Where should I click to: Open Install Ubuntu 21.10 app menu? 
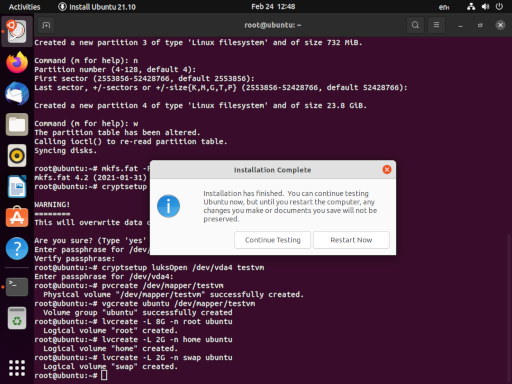[x=97, y=7]
